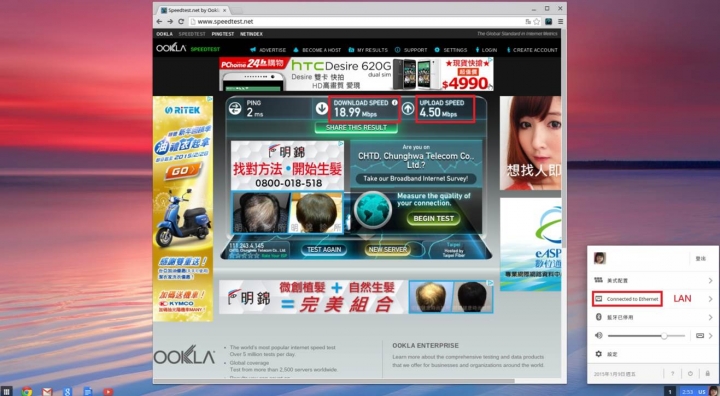Viewport: 720px width, 396px height.
Task: Click the power off icon
Action: 690,374
